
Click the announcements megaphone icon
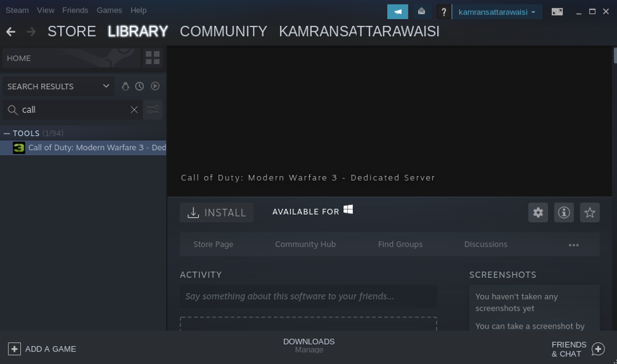tap(397, 11)
